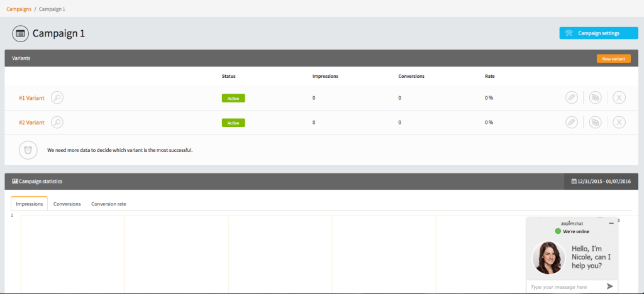
Task: Click the Campaign 1 page heading
Action: (x=58, y=34)
